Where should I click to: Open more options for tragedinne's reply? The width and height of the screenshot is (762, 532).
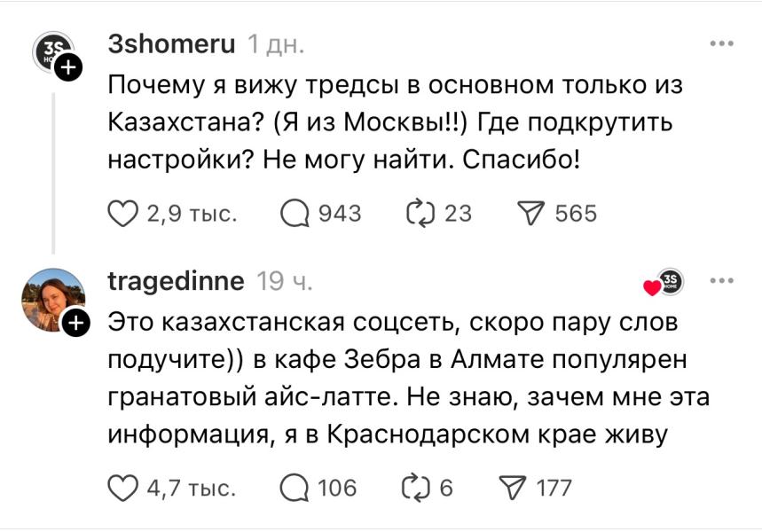(x=722, y=281)
